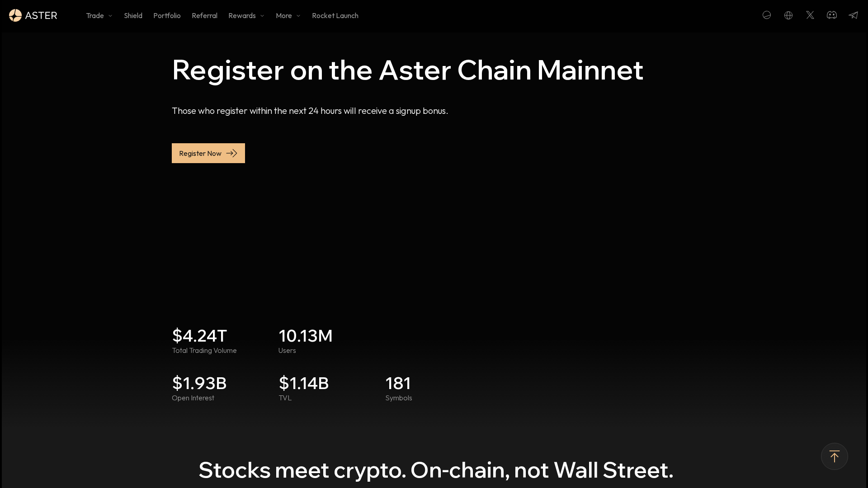868x488 pixels.
Task: Open the Portfolio page
Action: (x=167, y=15)
